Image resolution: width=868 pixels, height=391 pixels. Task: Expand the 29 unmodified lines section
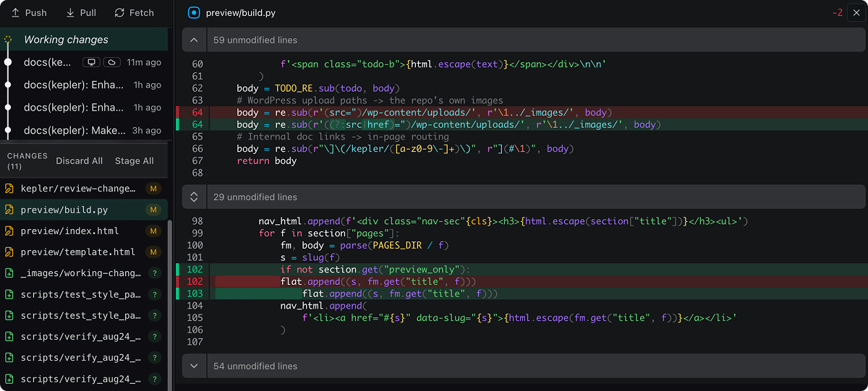point(194,197)
